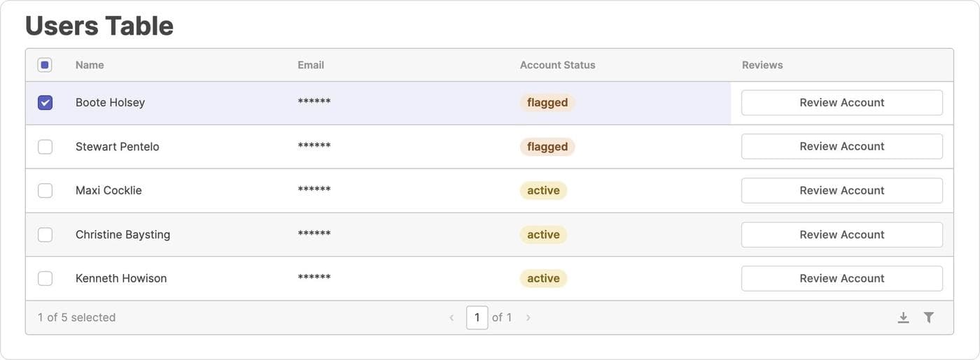The image size is (980, 360).
Task: Sort by the Name column header
Action: [90, 65]
